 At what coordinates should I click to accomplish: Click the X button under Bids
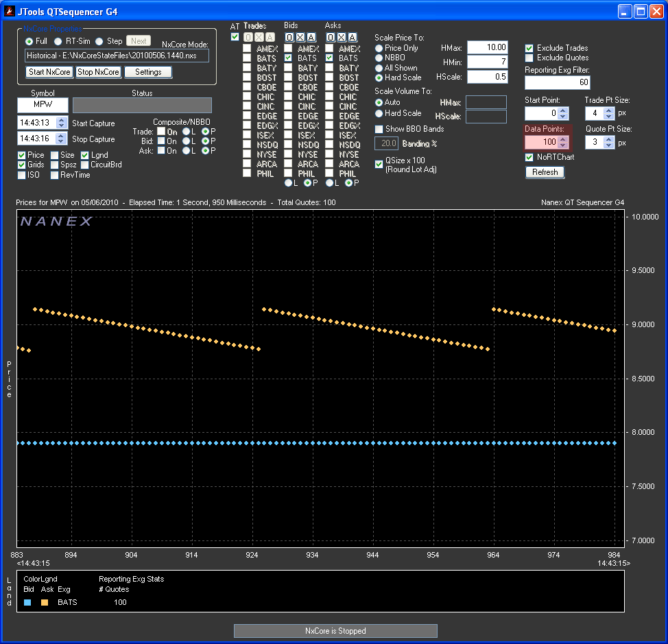[300, 38]
